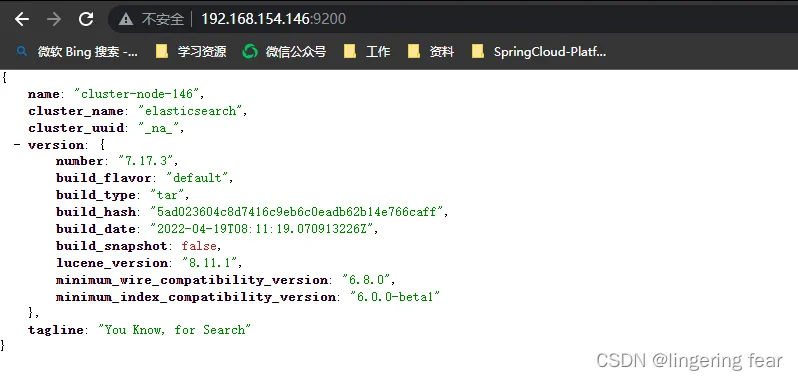
Task: Click the build_snapshot value false
Action: [x=199, y=246]
